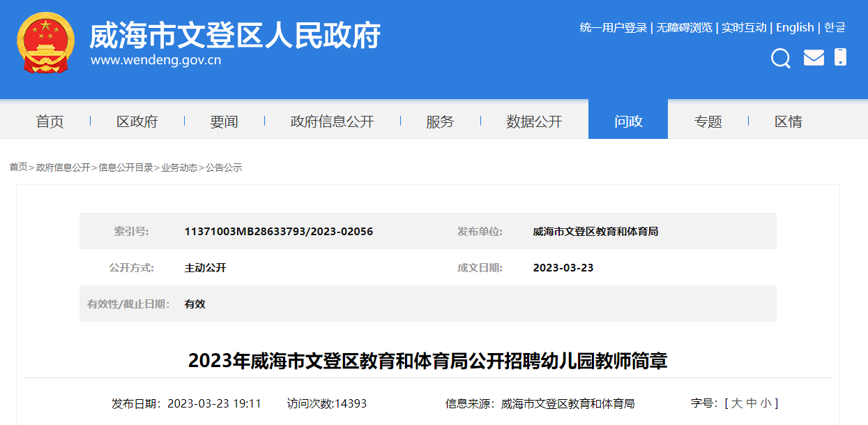868x425 pixels.
Task: Go to the 区情 navigation item
Action: [789, 121]
